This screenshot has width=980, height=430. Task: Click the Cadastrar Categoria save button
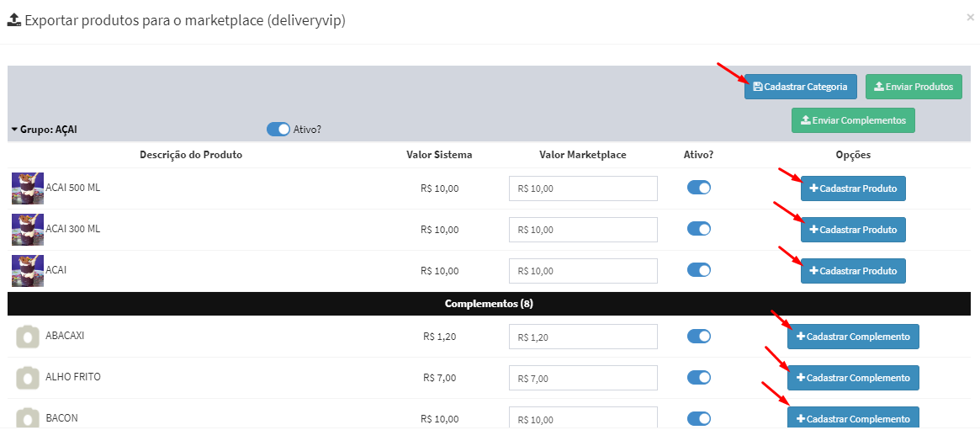(800, 87)
